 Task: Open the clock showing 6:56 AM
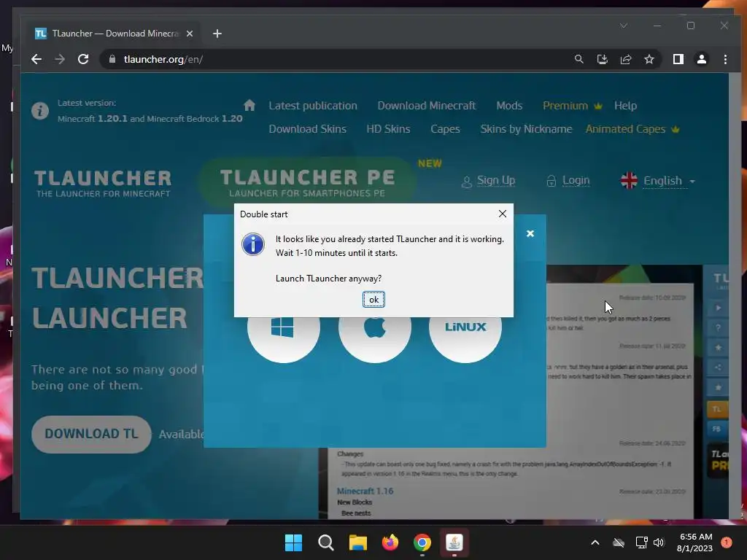click(695, 542)
